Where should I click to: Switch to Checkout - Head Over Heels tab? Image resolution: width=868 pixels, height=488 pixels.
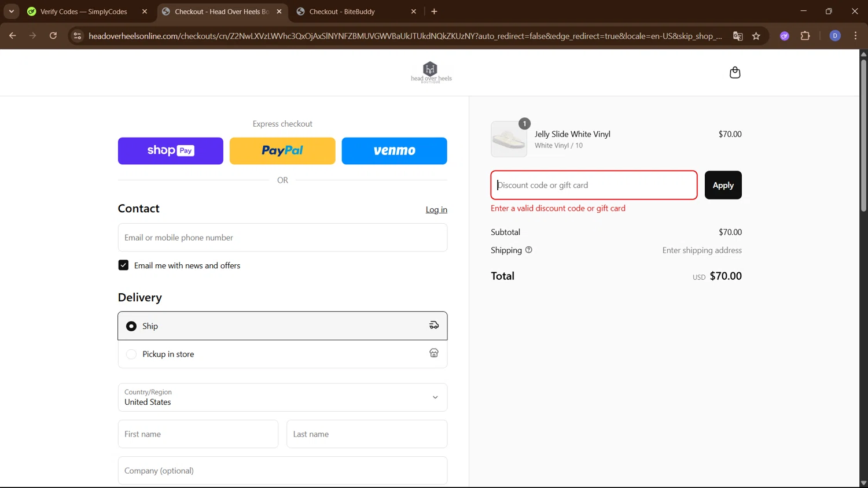coord(222,12)
